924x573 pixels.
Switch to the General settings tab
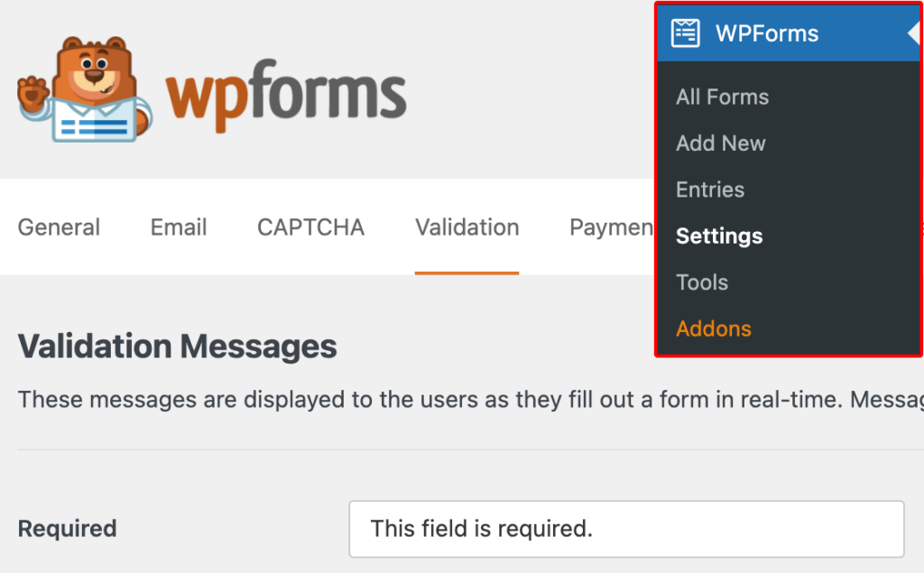[59, 227]
